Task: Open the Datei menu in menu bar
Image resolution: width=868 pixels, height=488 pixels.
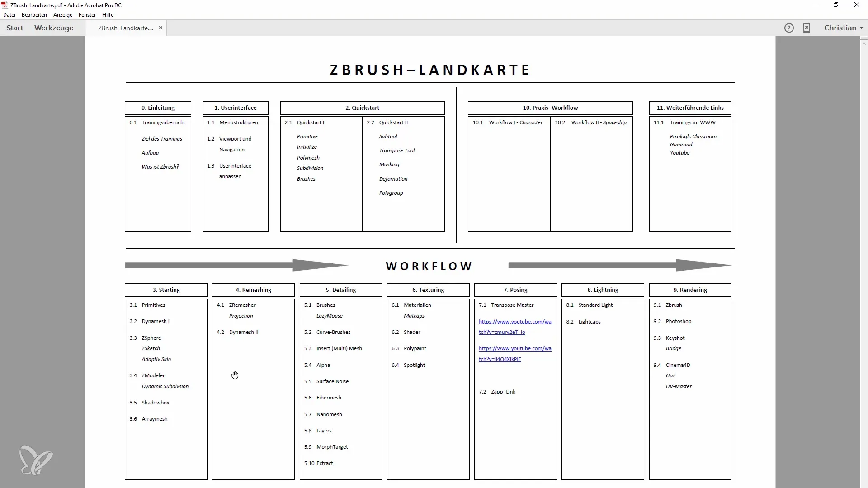Action: pyautogui.click(x=9, y=14)
